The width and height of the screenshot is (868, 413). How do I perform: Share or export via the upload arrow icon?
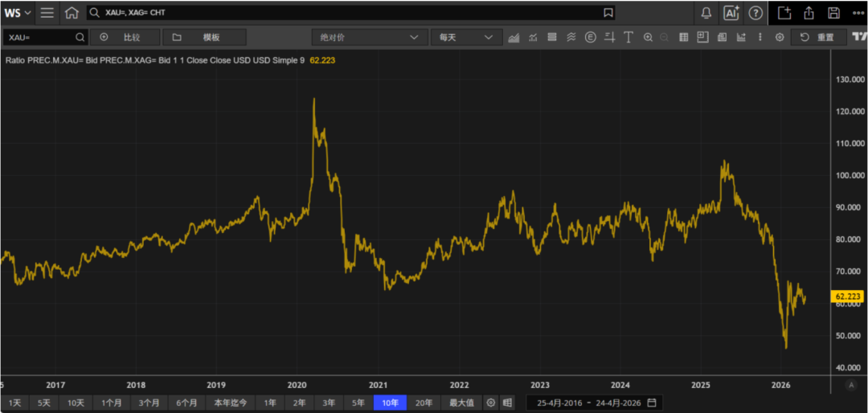pyautogui.click(x=809, y=13)
